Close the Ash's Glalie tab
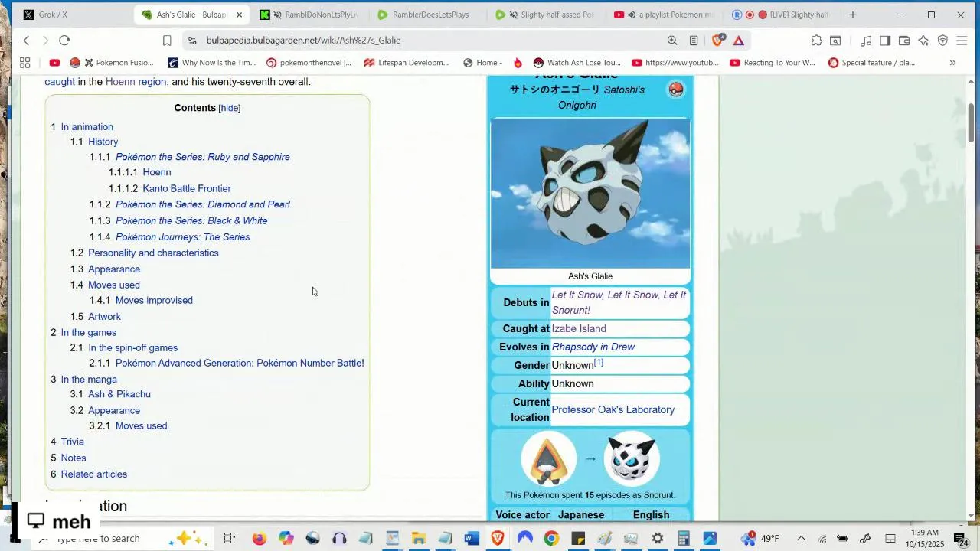Image resolution: width=980 pixels, height=551 pixels. pyautogui.click(x=239, y=15)
